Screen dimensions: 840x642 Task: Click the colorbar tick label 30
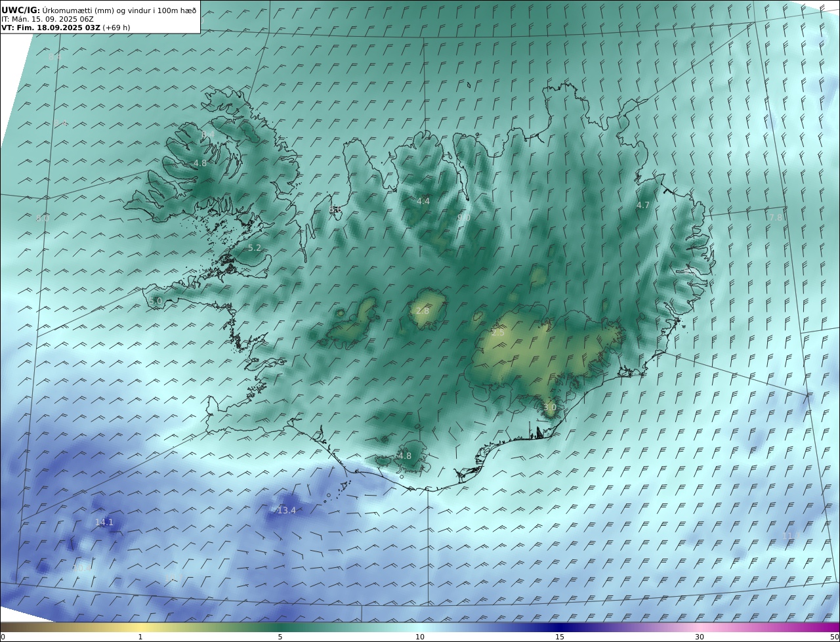(x=700, y=637)
